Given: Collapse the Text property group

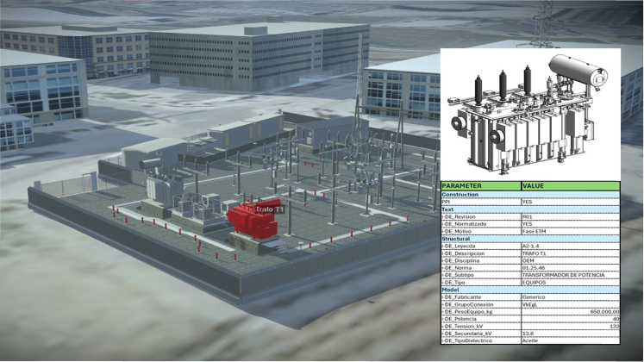Looking at the screenshot, I should [450, 209].
